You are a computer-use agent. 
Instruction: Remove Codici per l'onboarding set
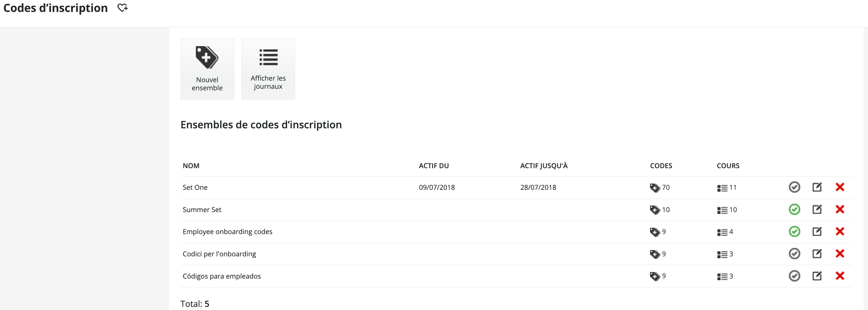(840, 254)
